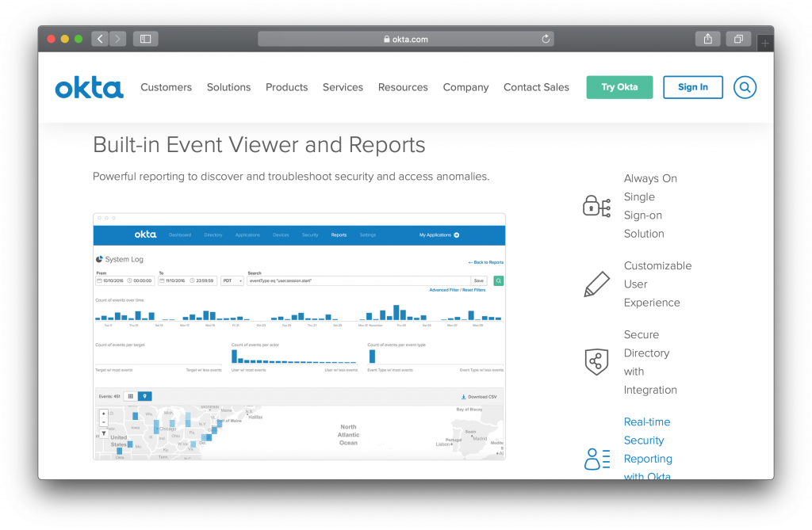This screenshot has width=812, height=530.
Task: Click the Sign In button
Action: 693,87
